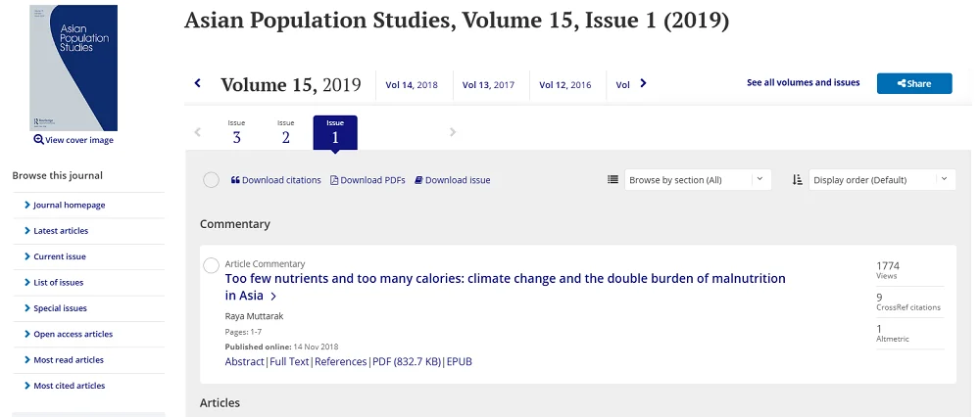The image size is (980, 417).
Task: Click the Download issue book icon
Action: pos(418,180)
